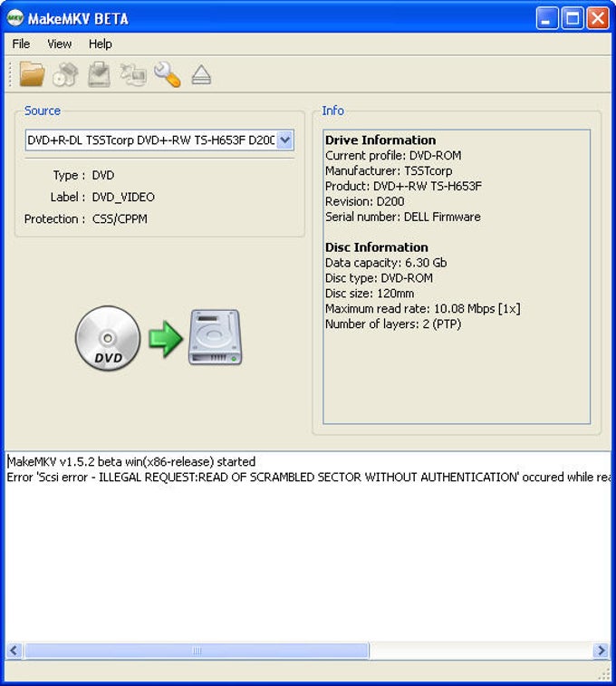The height and width of the screenshot is (686, 616).
Task: Click the toolbar drag handle
Action: tap(11, 74)
